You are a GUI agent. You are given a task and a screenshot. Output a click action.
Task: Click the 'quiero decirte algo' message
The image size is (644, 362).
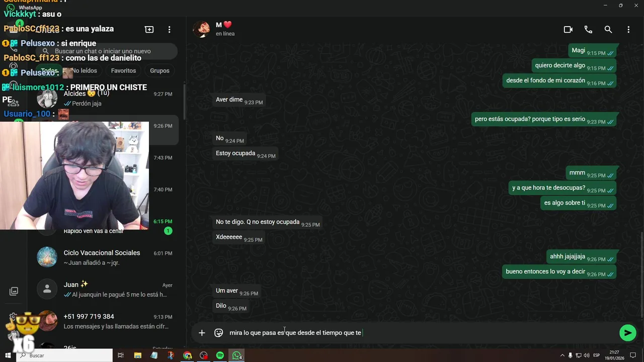coord(574,66)
